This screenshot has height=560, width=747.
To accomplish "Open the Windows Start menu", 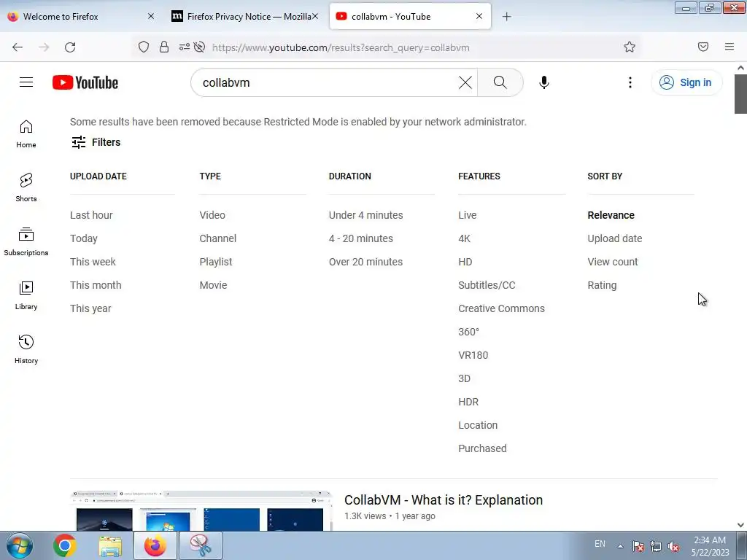I will click(x=20, y=545).
